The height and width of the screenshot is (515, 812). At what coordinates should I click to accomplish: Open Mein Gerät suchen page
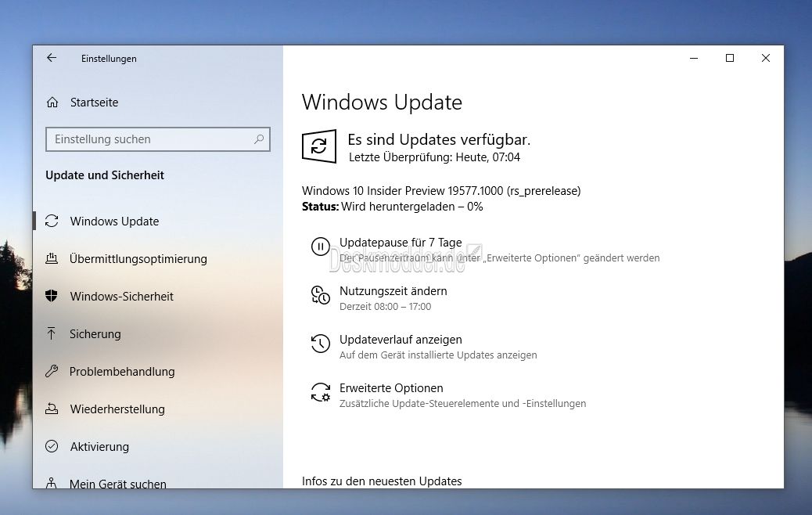[118, 483]
